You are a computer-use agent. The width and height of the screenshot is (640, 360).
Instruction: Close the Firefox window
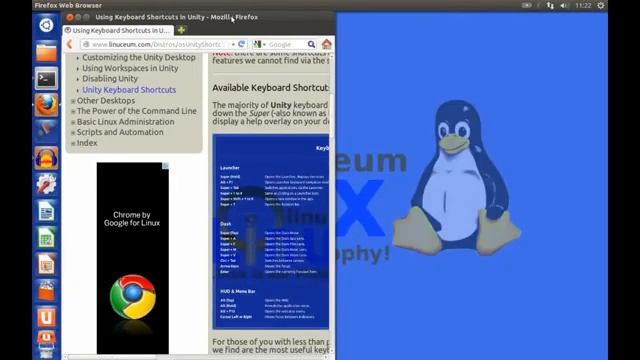click(x=69, y=17)
